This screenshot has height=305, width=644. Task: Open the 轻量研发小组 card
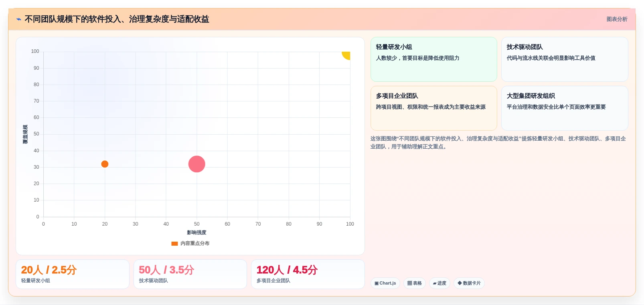click(x=433, y=59)
